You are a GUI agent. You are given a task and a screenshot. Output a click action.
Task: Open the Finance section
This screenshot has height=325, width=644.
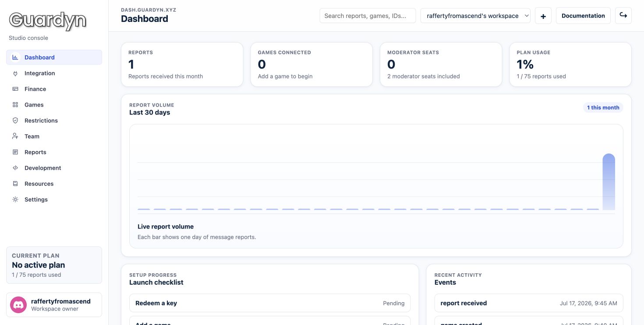point(54,89)
